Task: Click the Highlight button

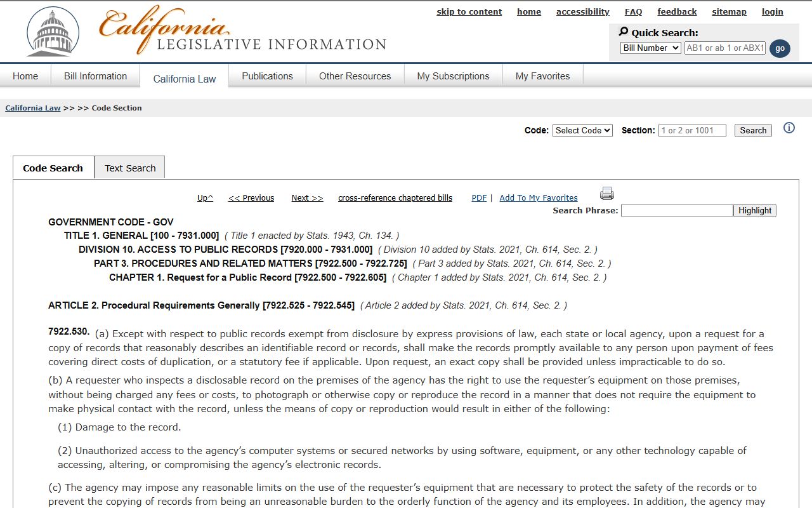Action: pos(755,211)
